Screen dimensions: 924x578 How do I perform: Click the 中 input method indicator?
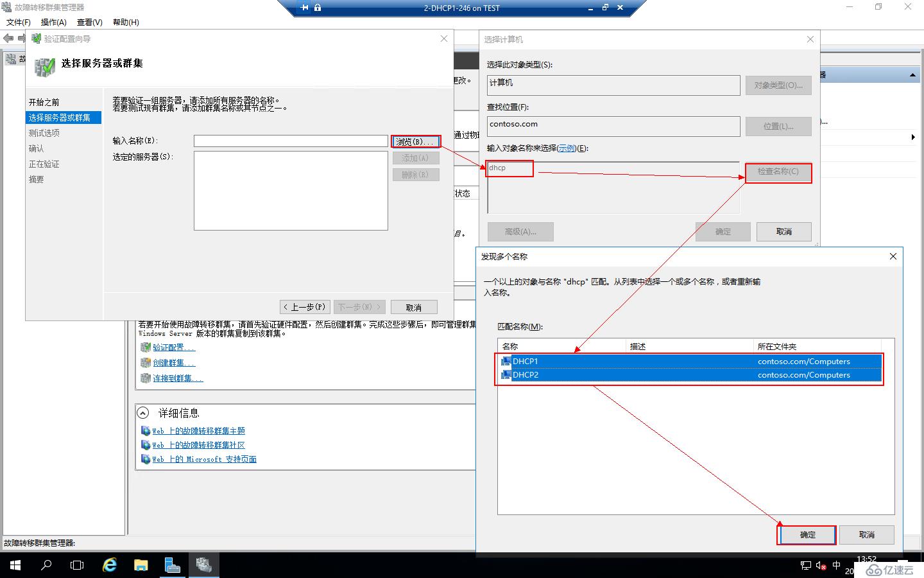(836, 566)
